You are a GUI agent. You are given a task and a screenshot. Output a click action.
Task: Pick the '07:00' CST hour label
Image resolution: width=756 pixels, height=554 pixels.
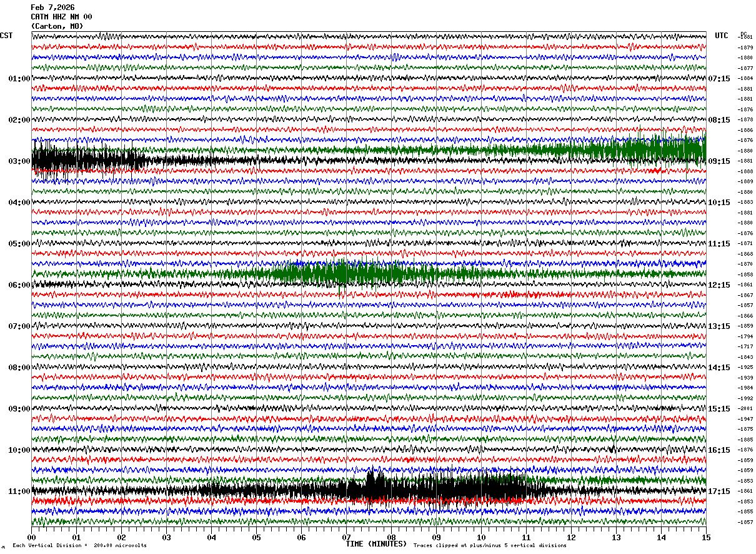click(x=19, y=326)
